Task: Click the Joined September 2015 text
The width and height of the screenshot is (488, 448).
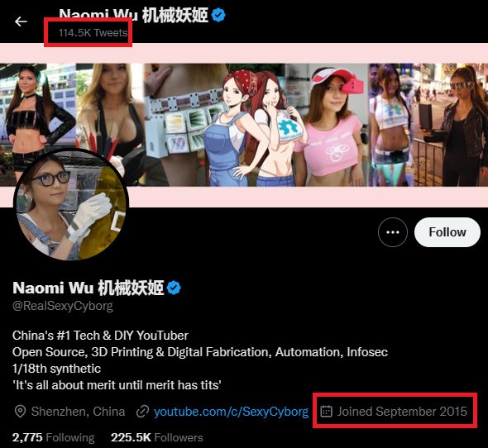Action: [402, 412]
